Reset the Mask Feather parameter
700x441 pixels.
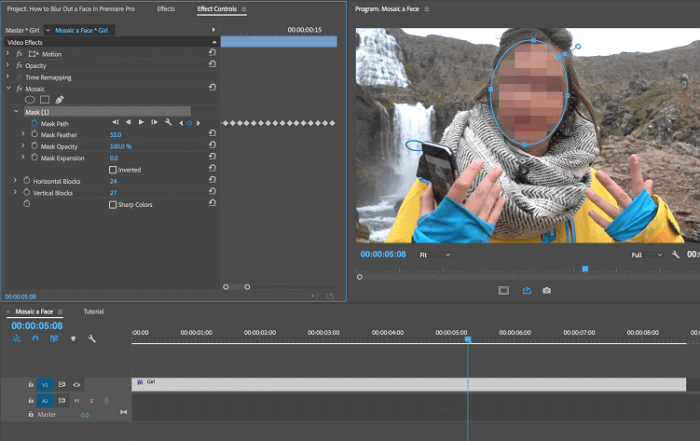[x=212, y=135]
